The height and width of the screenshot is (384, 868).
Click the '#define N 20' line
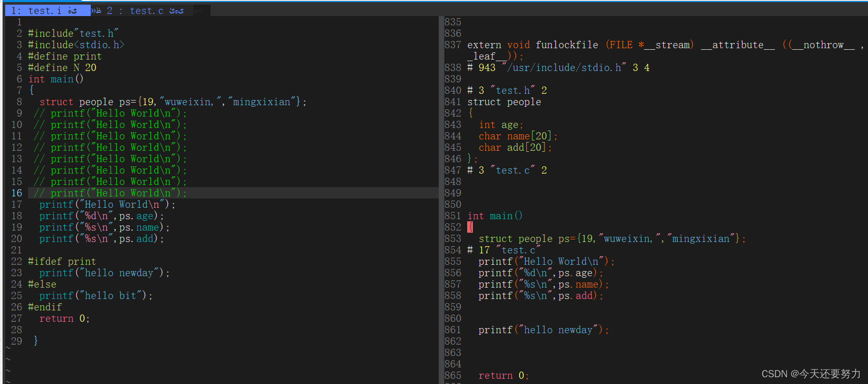click(62, 68)
